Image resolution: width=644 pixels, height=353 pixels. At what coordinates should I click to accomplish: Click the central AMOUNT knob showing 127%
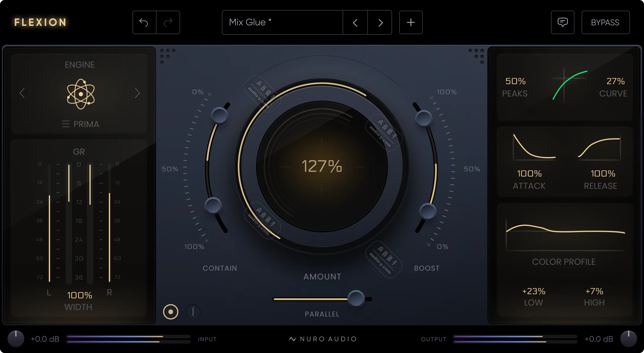point(322,166)
